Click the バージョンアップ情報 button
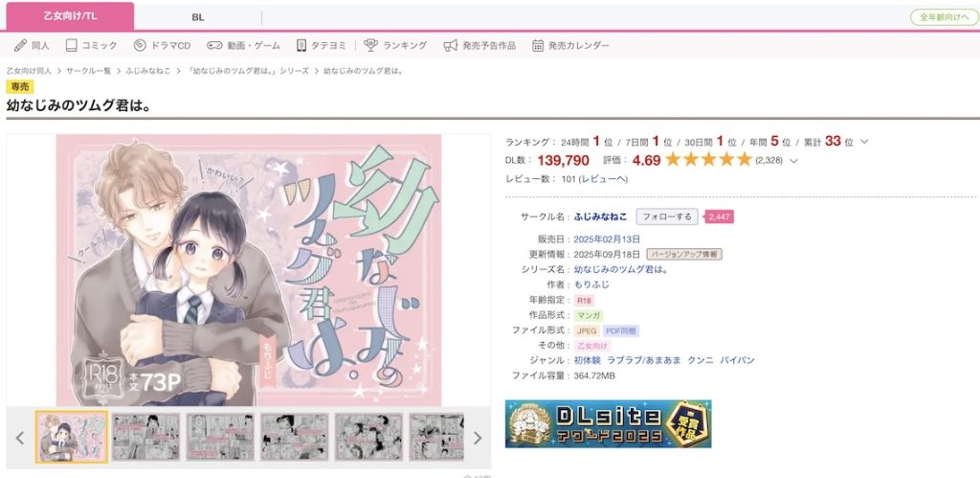This screenshot has height=478, width=980. [684, 254]
